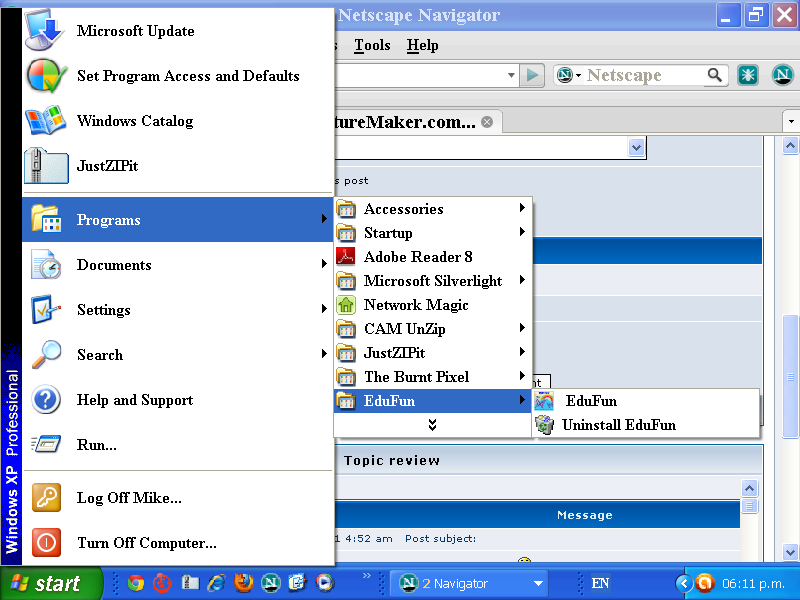This screenshot has width=800, height=600.
Task: Click the Message column header
Action: click(585, 515)
